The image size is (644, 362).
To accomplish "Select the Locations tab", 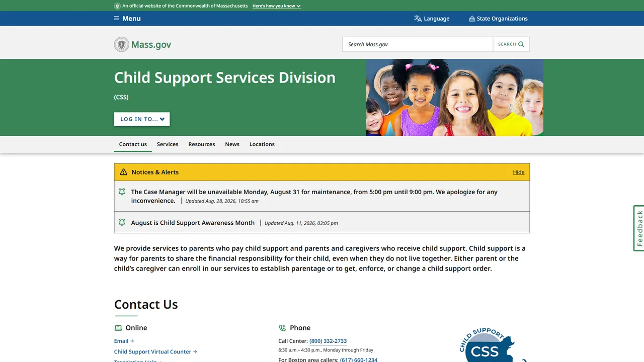I will click(262, 144).
